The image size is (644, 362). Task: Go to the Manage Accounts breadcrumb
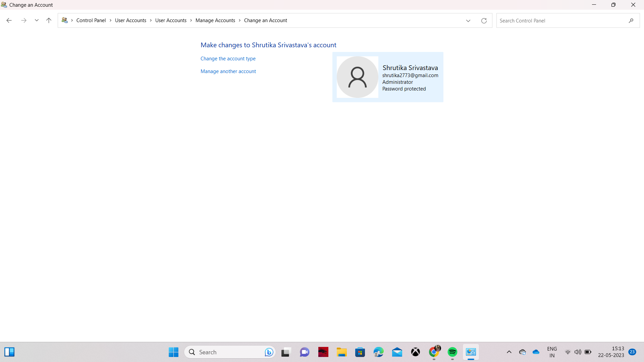click(x=215, y=20)
